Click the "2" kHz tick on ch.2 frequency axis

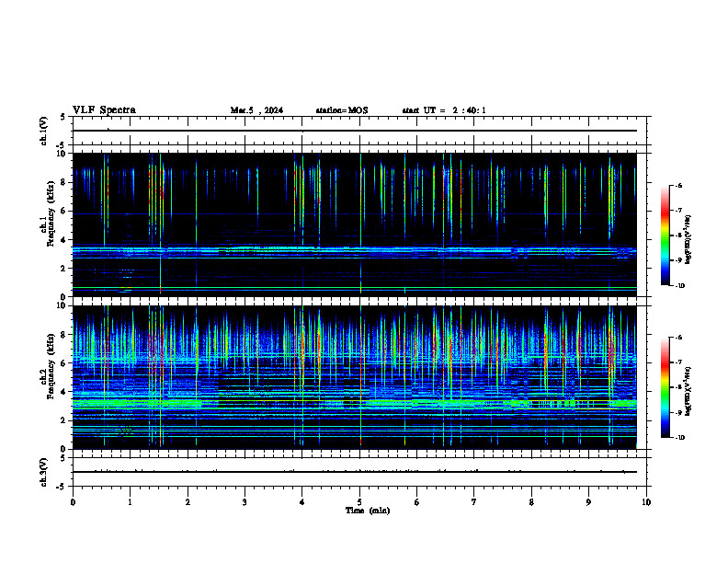click(x=65, y=420)
